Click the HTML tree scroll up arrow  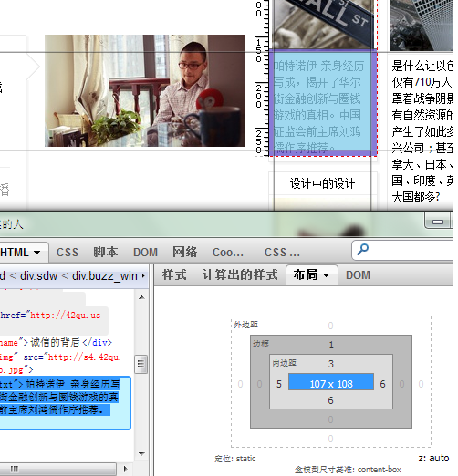tap(141, 297)
